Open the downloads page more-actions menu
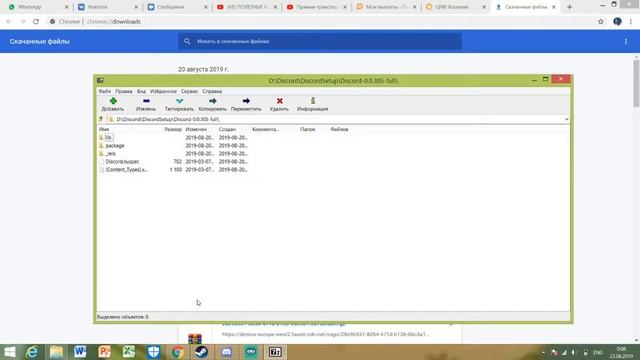 [x=626, y=41]
